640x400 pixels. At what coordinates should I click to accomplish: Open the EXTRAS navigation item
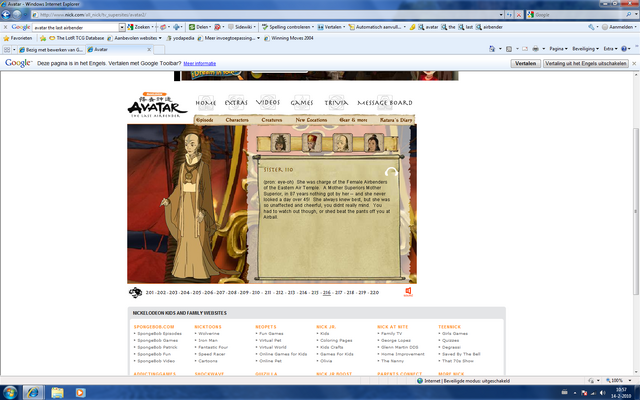click(x=236, y=103)
